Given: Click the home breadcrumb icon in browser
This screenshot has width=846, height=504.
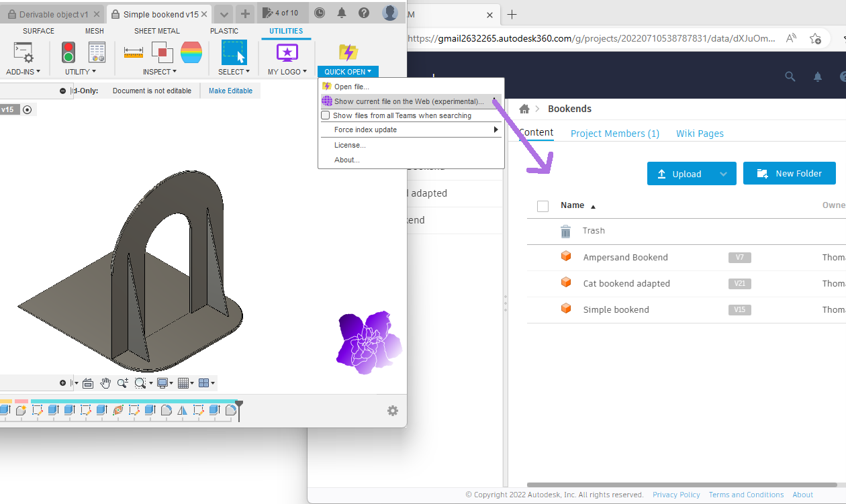Looking at the screenshot, I should pos(524,109).
